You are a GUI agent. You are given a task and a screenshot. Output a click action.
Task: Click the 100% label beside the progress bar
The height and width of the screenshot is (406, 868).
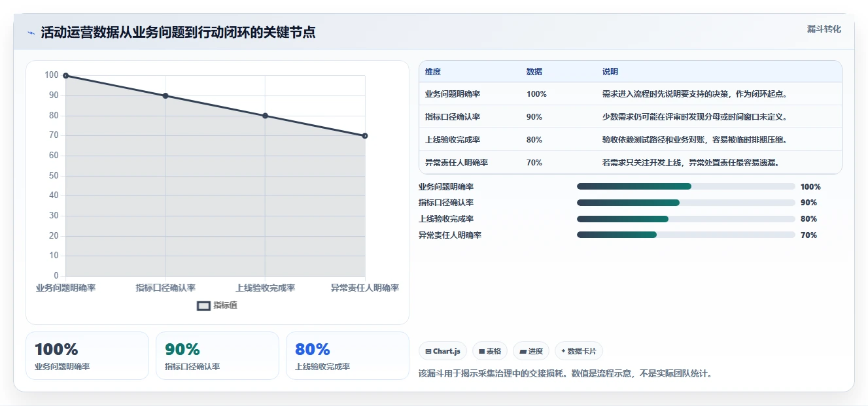tap(810, 187)
